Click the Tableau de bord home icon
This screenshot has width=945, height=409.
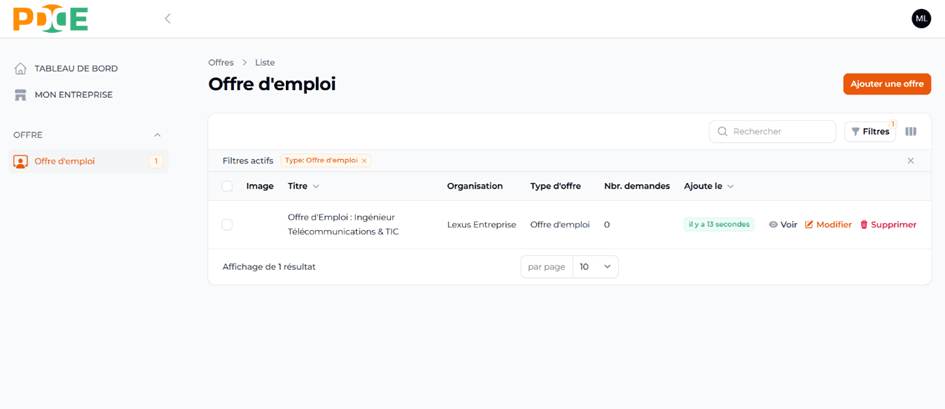(20, 69)
